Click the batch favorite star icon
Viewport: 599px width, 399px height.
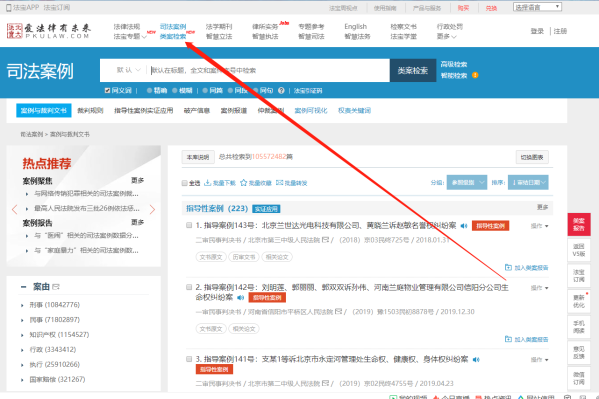[x=243, y=183]
